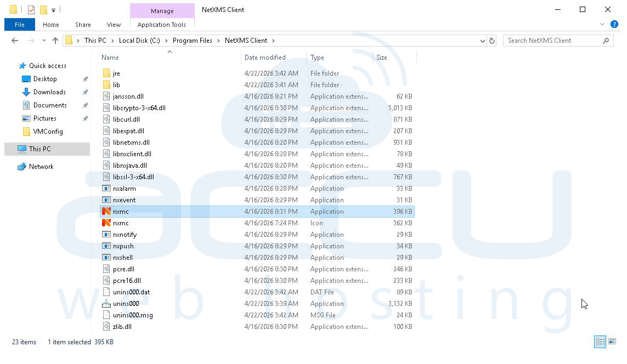Viewport: 627px width, 364px height.
Task: Open Customize Quick Access Toolbar dropdown
Action: (x=53, y=10)
